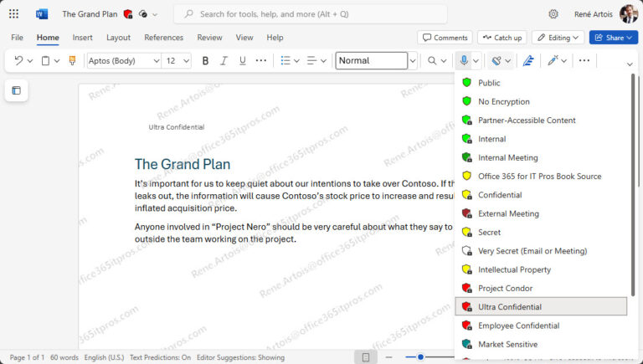Click the Undo icon in the toolbar
This screenshot has width=643, height=364.
[18, 60]
